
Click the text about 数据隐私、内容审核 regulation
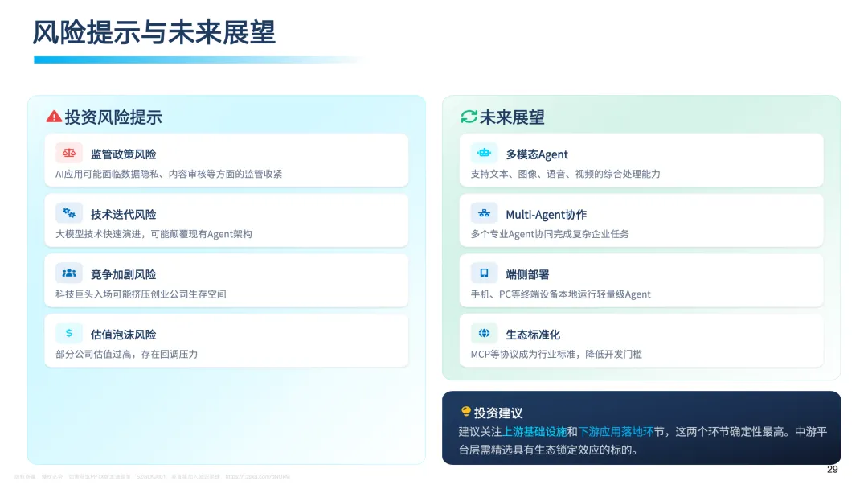[168, 174]
